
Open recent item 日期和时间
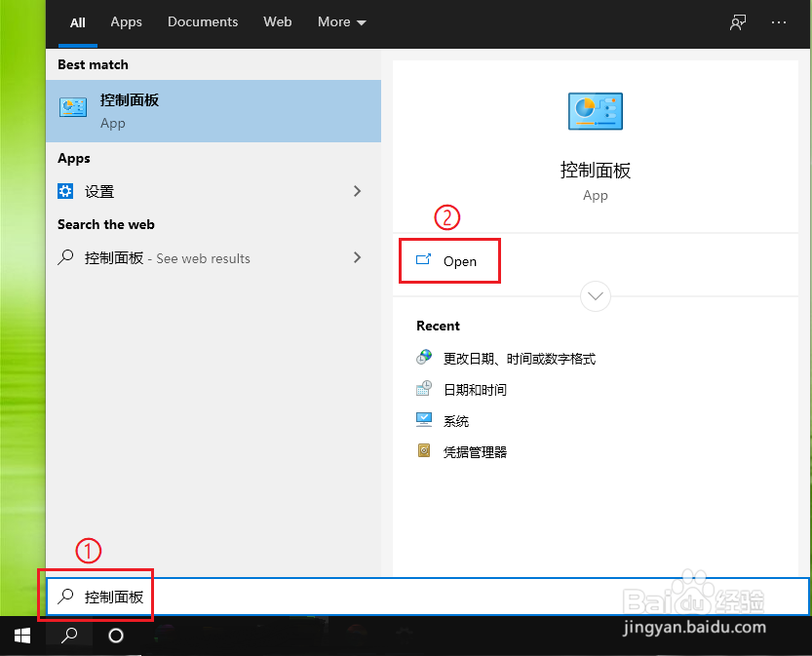pos(475,389)
